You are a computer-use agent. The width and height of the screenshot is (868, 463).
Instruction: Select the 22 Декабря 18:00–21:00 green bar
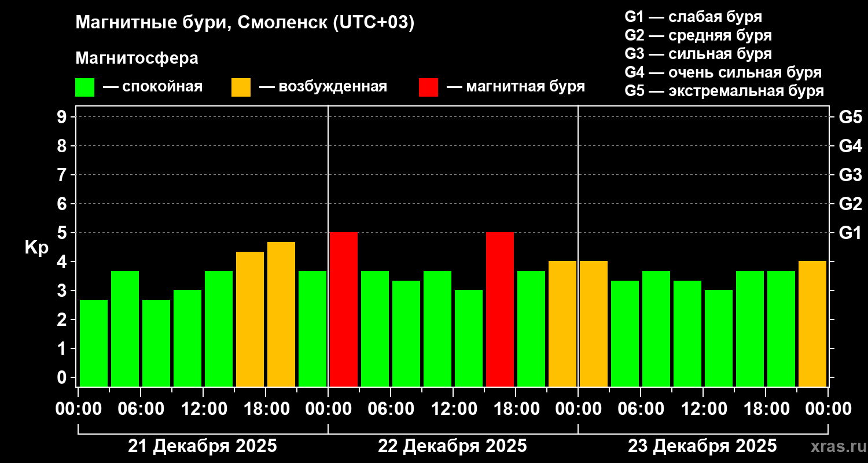coord(531,329)
